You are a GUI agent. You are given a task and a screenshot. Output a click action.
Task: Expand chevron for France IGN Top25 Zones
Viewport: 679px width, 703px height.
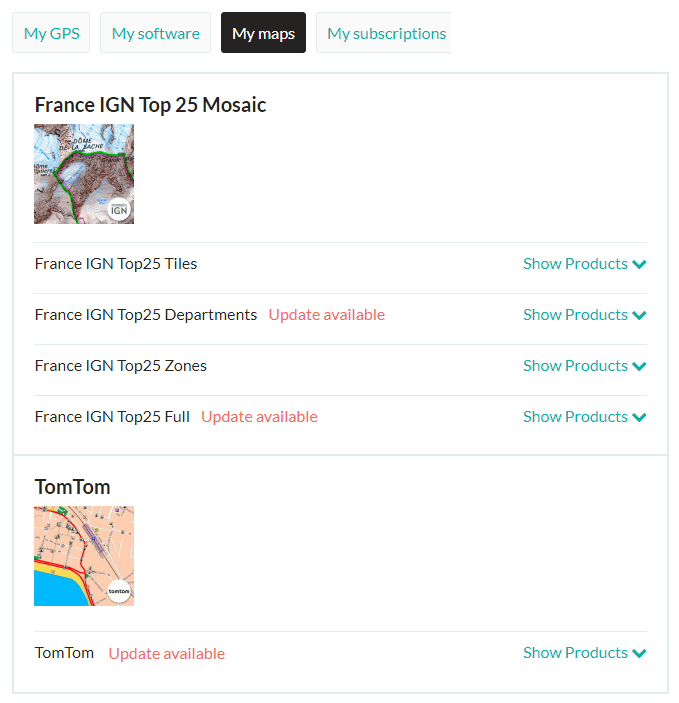click(639, 367)
